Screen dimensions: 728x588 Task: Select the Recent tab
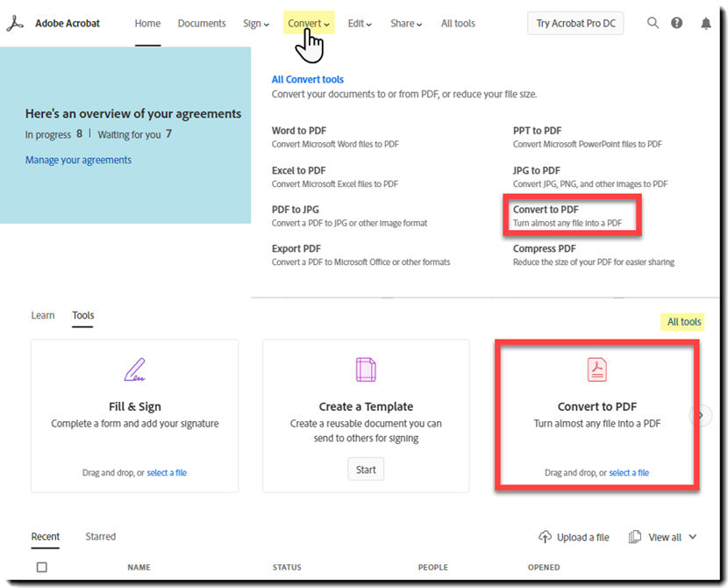(46, 536)
